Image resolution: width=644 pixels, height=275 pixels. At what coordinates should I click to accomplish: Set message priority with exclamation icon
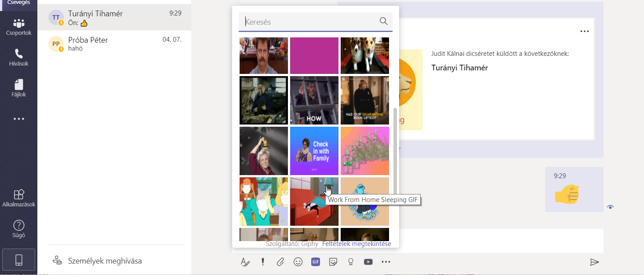263,262
